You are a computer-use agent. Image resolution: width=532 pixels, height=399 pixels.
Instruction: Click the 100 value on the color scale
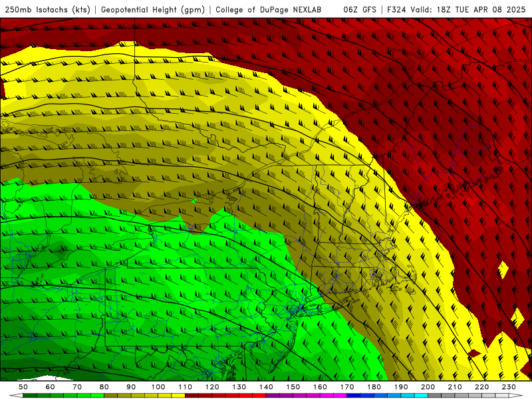158,387
